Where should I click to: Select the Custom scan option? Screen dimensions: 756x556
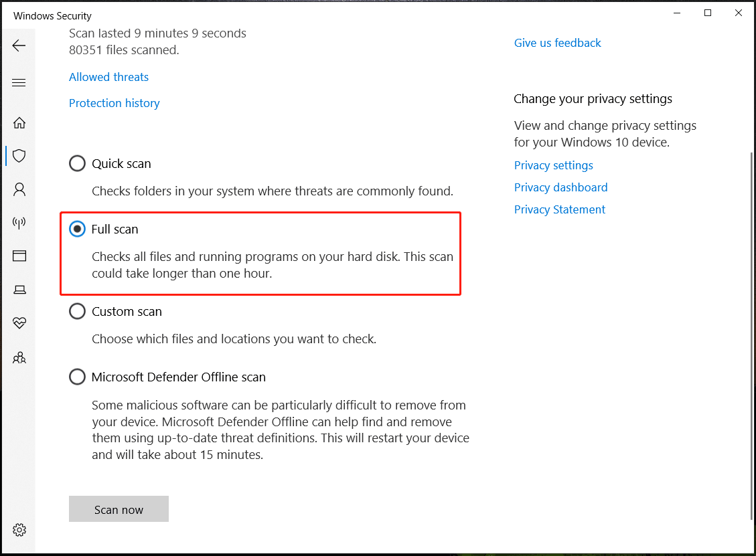point(77,311)
